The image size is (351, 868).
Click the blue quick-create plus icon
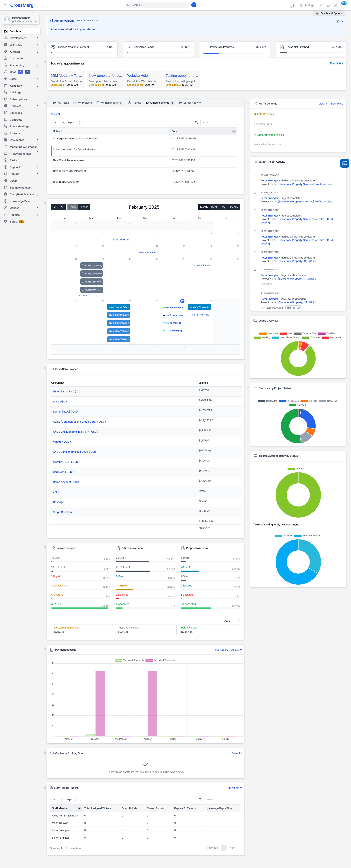click(x=194, y=5)
